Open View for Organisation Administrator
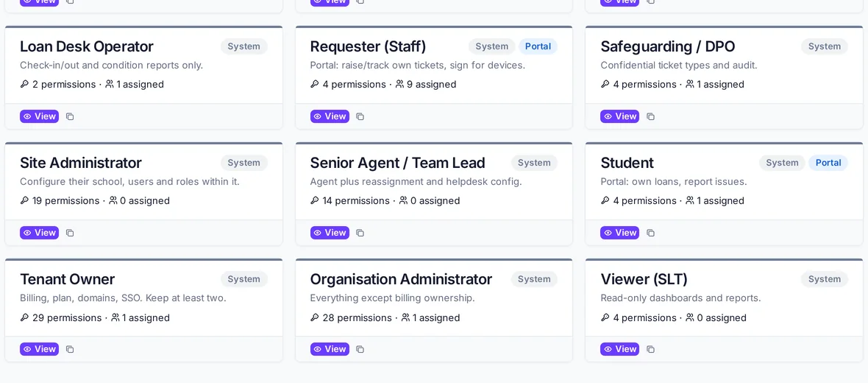868x383 pixels. [x=330, y=349]
